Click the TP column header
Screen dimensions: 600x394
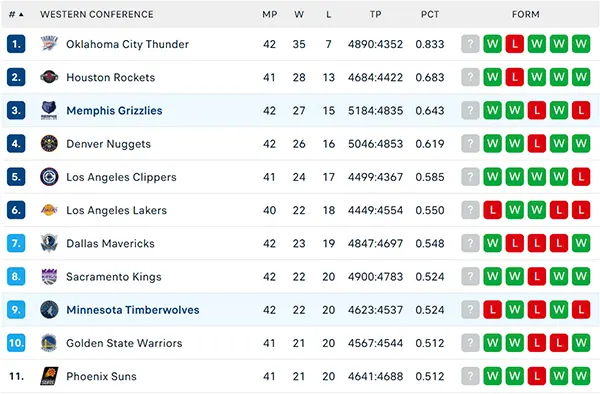coord(375,14)
